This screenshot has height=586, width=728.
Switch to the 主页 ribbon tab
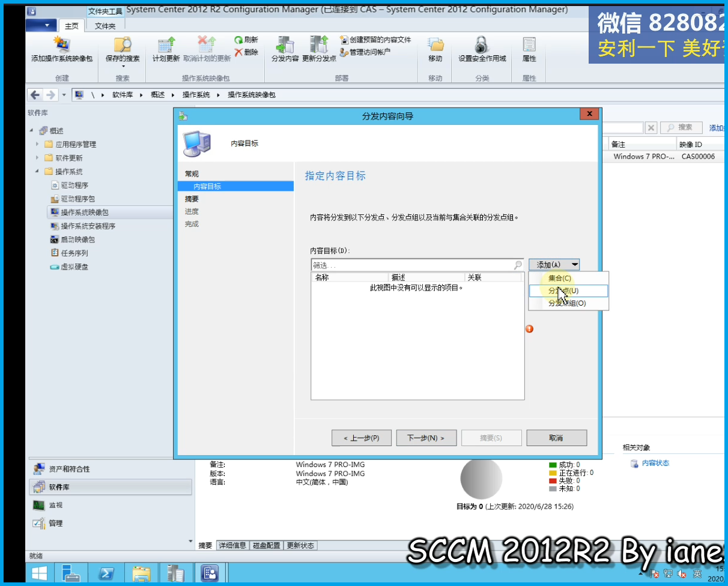(x=72, y=26)
